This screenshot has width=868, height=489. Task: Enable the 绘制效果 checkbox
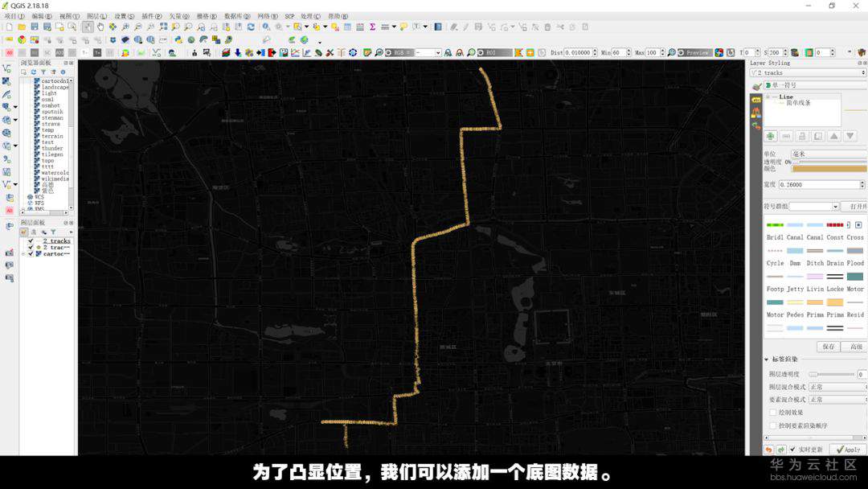[x=773, y=413]
